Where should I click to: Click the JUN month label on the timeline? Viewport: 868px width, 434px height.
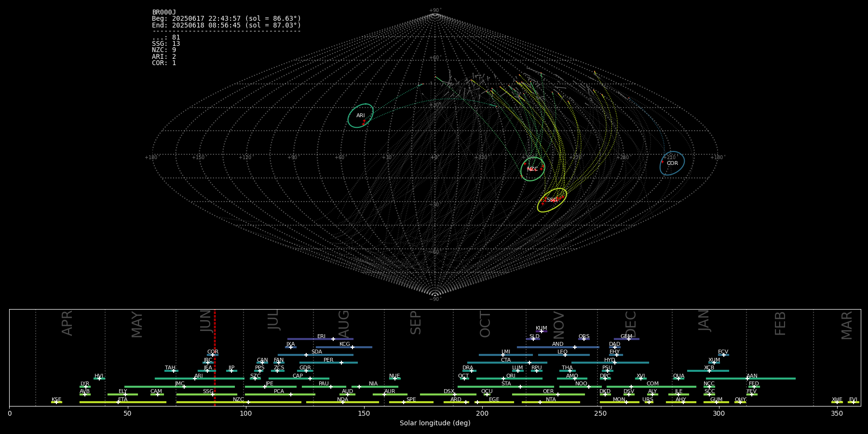point(206,320)
